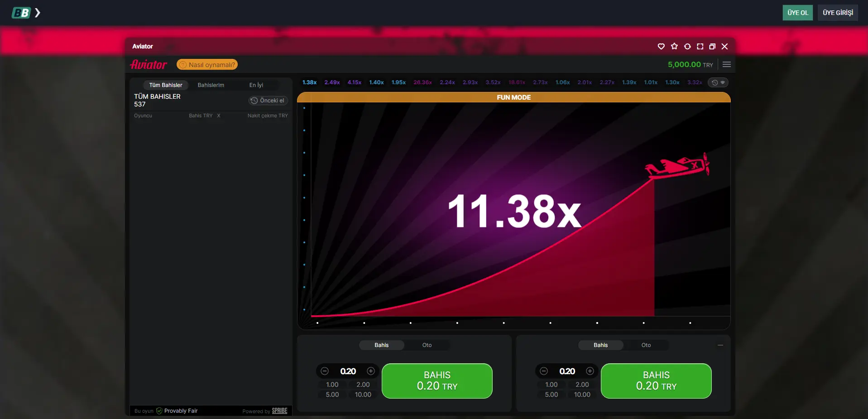Choose 5.00 quick bet in right panel
Screen dimensions: 868x419
tap(551, 395)
